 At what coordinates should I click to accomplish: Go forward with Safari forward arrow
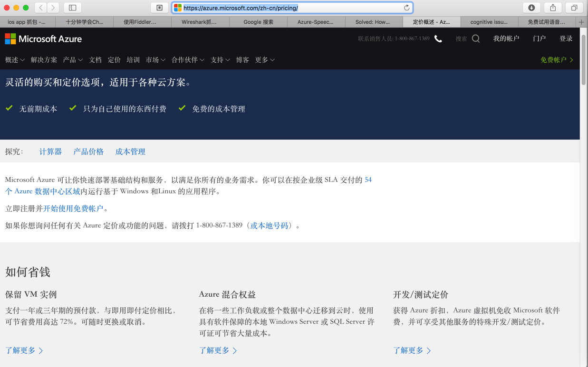coord(53,8)
